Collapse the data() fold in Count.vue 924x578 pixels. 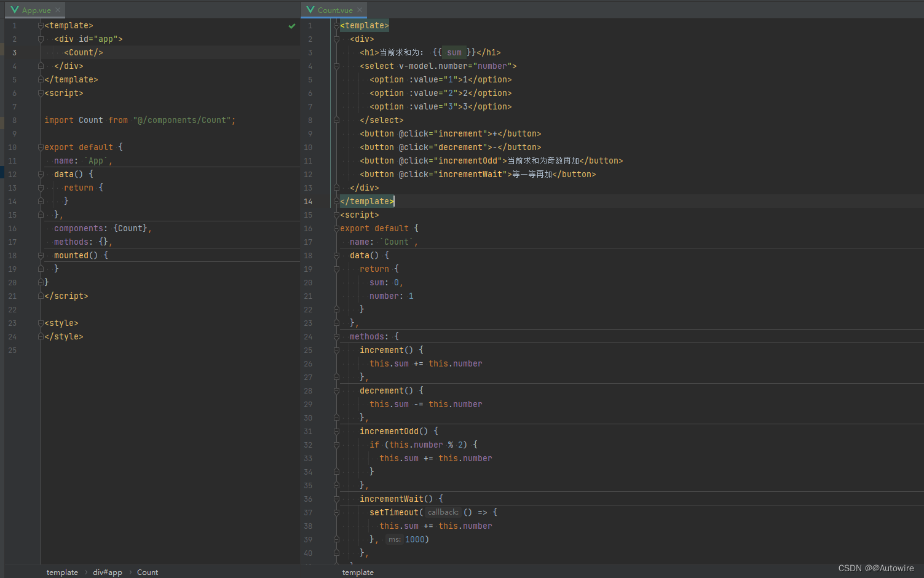(x=336, y=255)
